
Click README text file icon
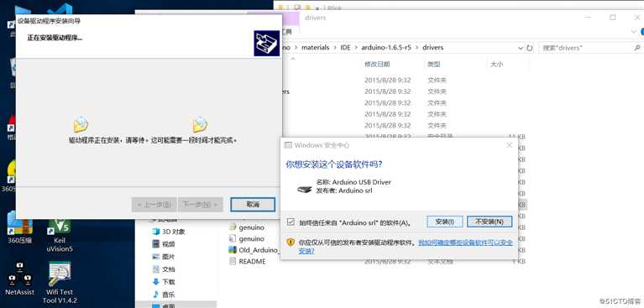[x=232, y=261]
